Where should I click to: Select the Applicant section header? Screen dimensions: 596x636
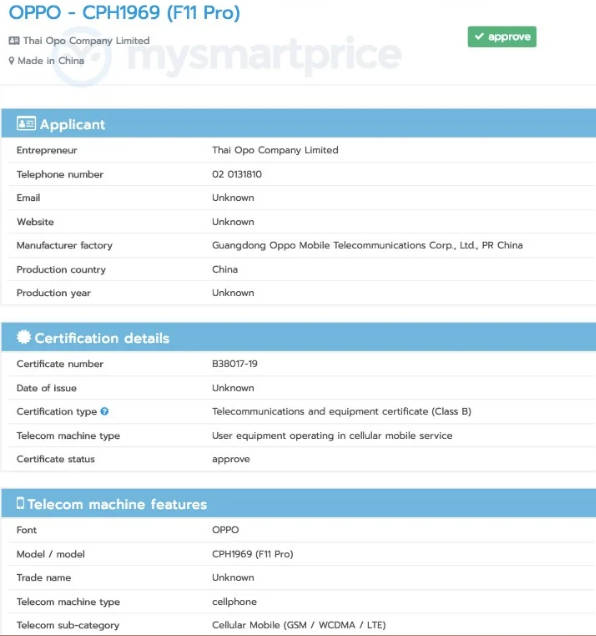click(x=299, y=123)
